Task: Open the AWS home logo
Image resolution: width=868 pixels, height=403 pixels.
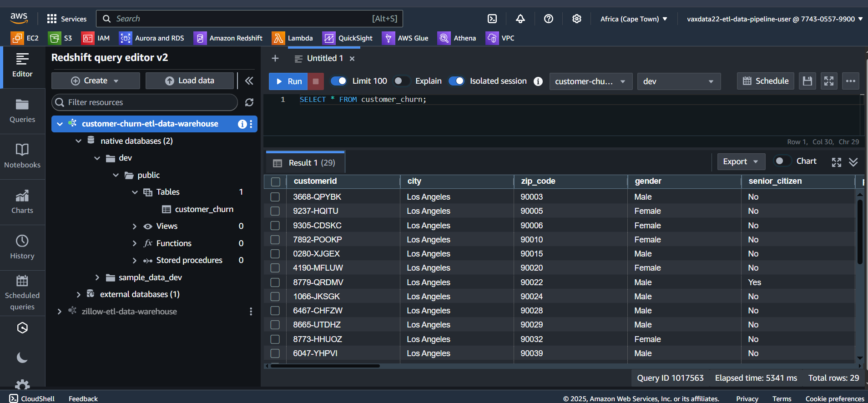Action: tap(19, 18)
